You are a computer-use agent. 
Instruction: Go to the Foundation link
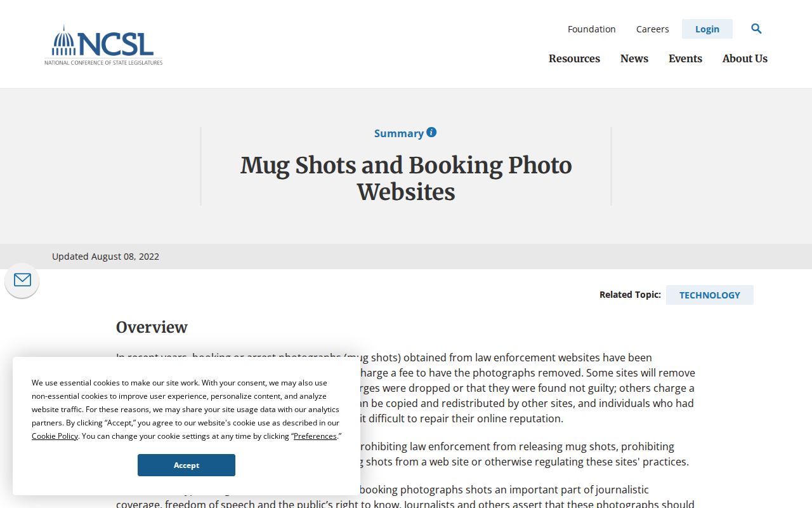[x=591, y=29]
